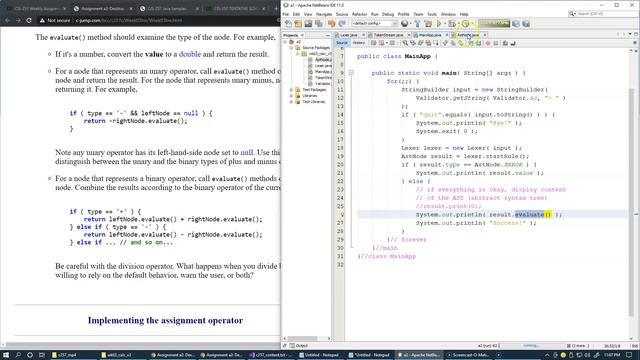Image resolution: width=640 pixels, height=360 pixels.
Task: Switch to the TokenStream.java editor tab
Action: pyautogui.click(x=388, y=35)
